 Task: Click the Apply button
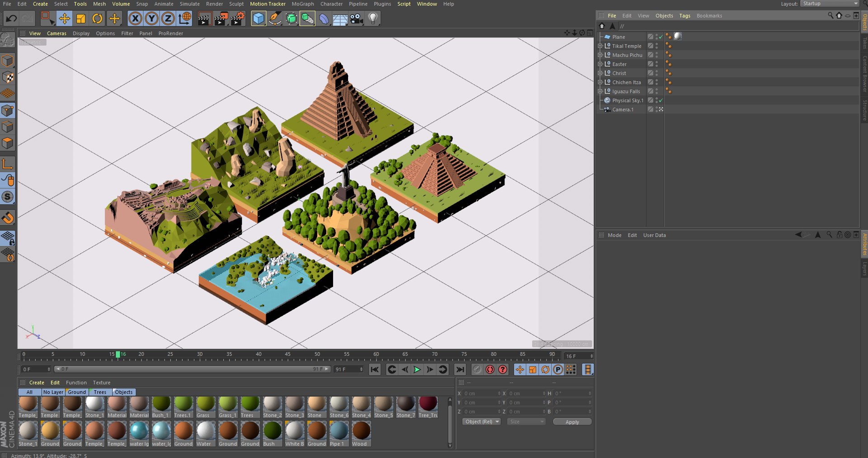click(572, 422)
